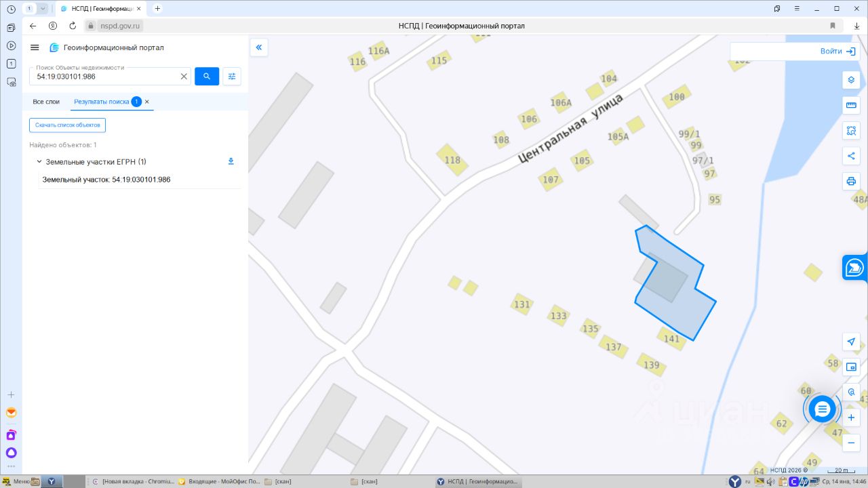Switch to the Все слои tab
Image resolution: width=868 pixels, height=488 pixels.
47,102
